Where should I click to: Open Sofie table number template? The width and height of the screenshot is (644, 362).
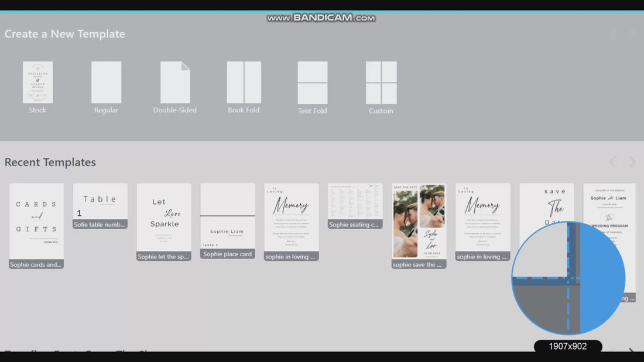tap(100, 206)
